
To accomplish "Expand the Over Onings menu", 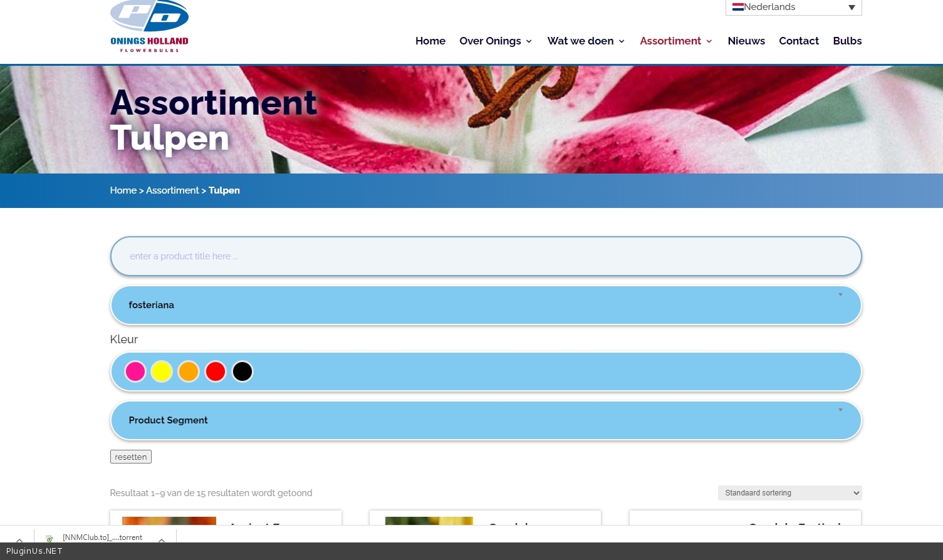I will tap(496, 41).
